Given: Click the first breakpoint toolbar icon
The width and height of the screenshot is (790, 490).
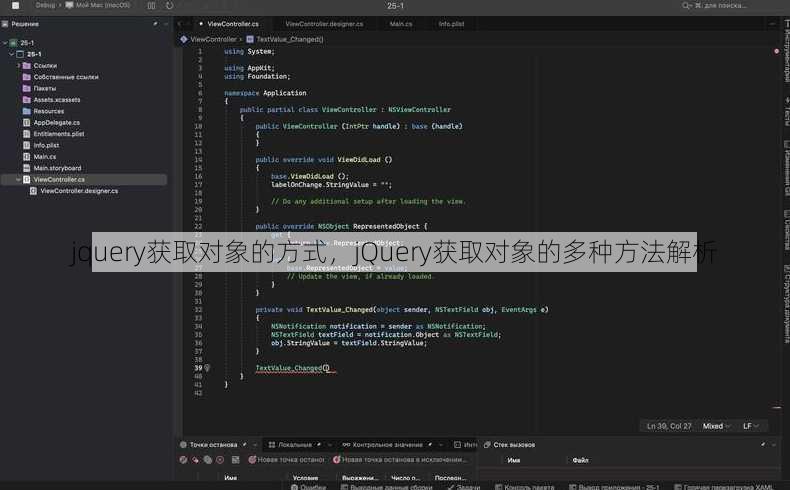Looking at the screenshot, I should [183, 460].
